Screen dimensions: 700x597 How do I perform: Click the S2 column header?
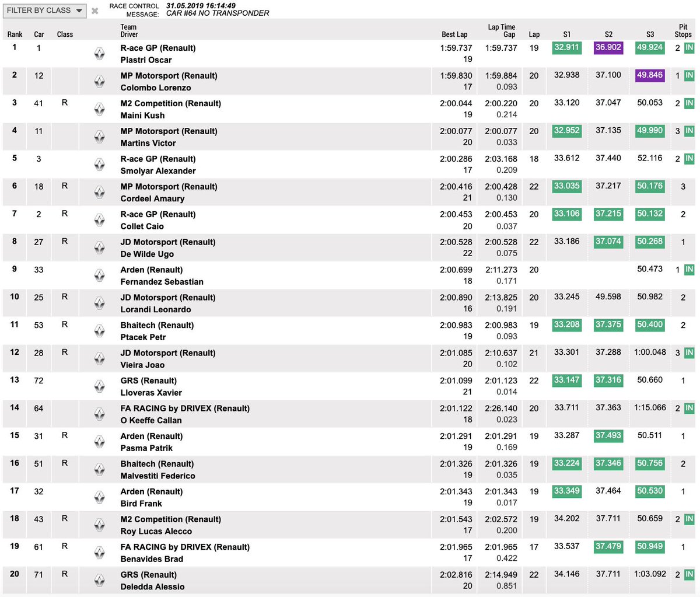point(608,34)
